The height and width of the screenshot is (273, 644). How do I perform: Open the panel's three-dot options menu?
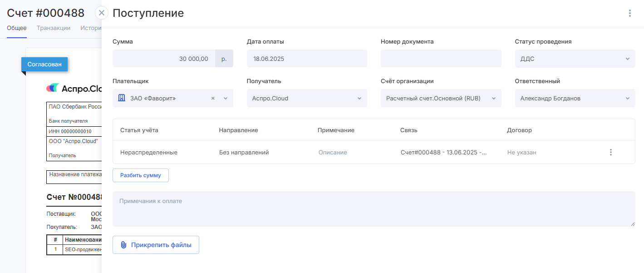(x=629, y=13)
